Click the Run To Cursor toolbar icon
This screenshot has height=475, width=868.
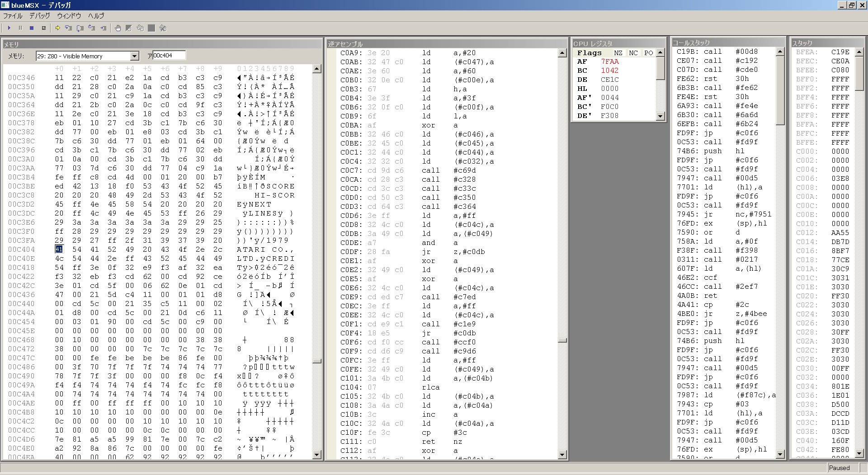pos(104,28)
